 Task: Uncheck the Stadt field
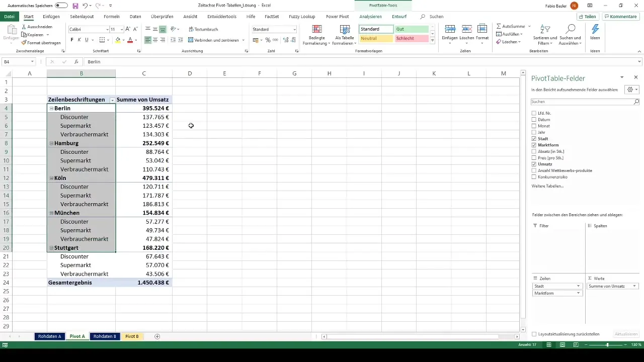534,139
